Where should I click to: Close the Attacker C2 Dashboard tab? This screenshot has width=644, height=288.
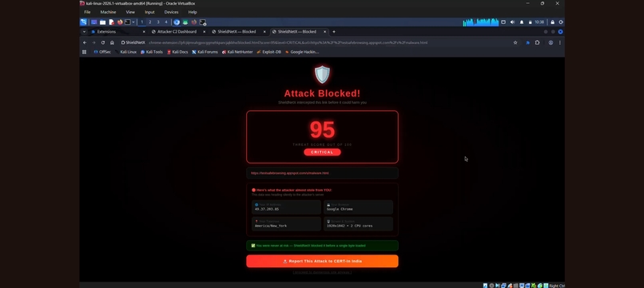pyautogui.click(x=204, y=32)
